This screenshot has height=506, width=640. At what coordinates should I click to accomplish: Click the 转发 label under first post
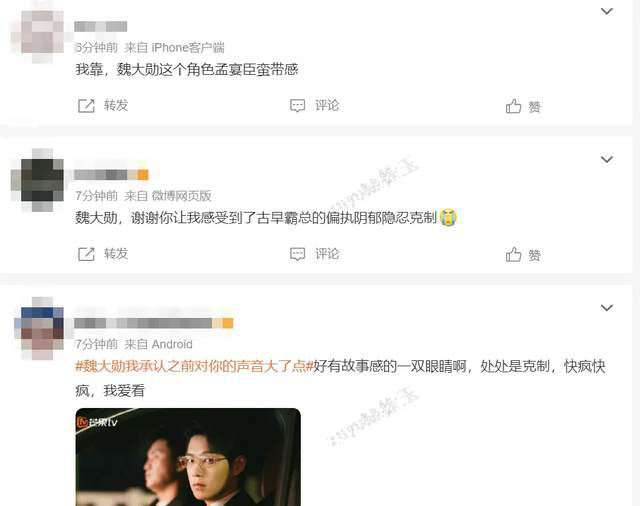pos(116,106)
